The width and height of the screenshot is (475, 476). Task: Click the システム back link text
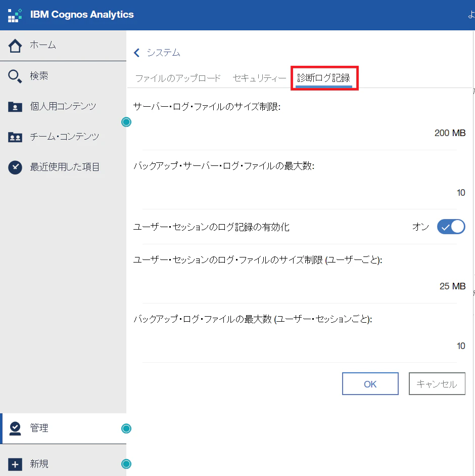coord(164,53)
